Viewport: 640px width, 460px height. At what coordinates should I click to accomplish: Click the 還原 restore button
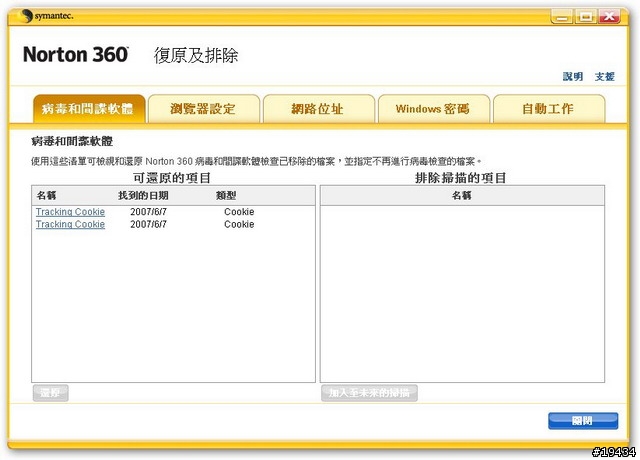point(50,393)
